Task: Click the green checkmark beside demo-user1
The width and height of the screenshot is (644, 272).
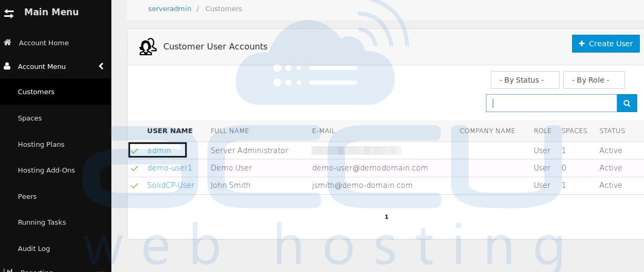Action: coord(135,168)
